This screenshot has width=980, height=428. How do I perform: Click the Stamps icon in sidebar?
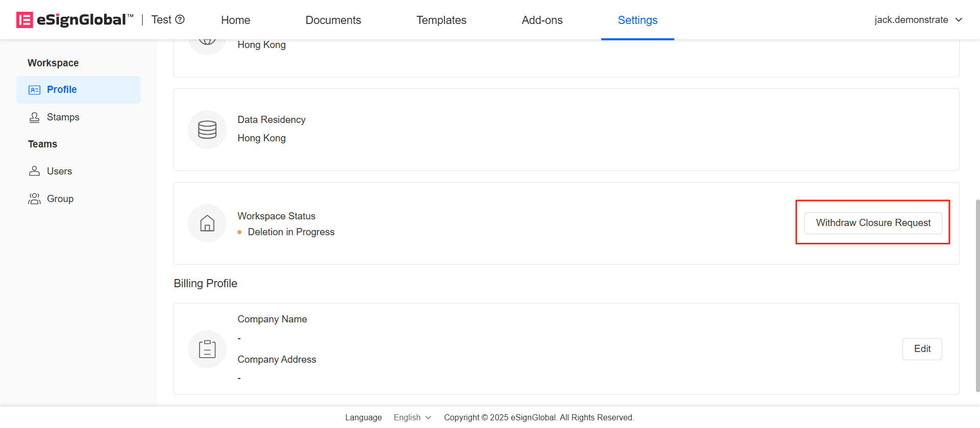(x=34, y=117)
